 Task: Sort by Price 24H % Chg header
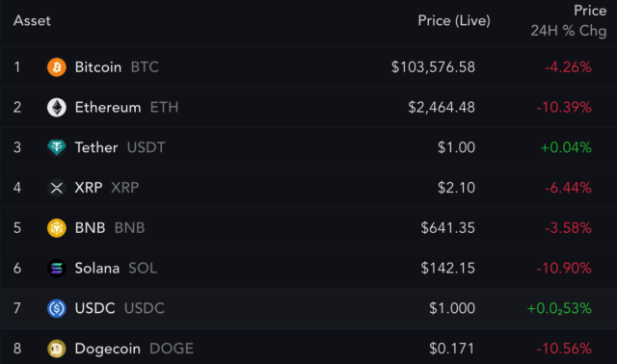pyautogui.click(x=569, y=21)
